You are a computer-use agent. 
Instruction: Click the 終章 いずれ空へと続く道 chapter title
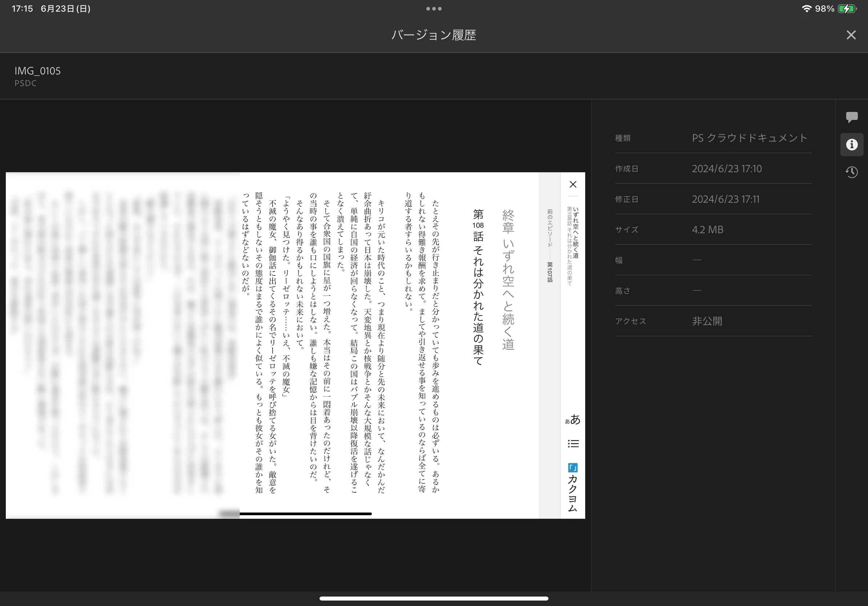508,280
